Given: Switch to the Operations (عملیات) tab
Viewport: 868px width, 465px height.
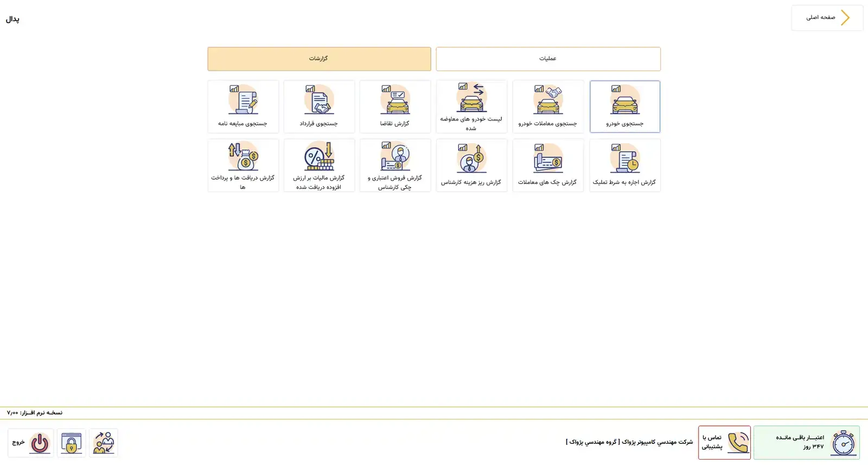Looking at the screenshot, I should pyautogui.click(x=548, y=59).
